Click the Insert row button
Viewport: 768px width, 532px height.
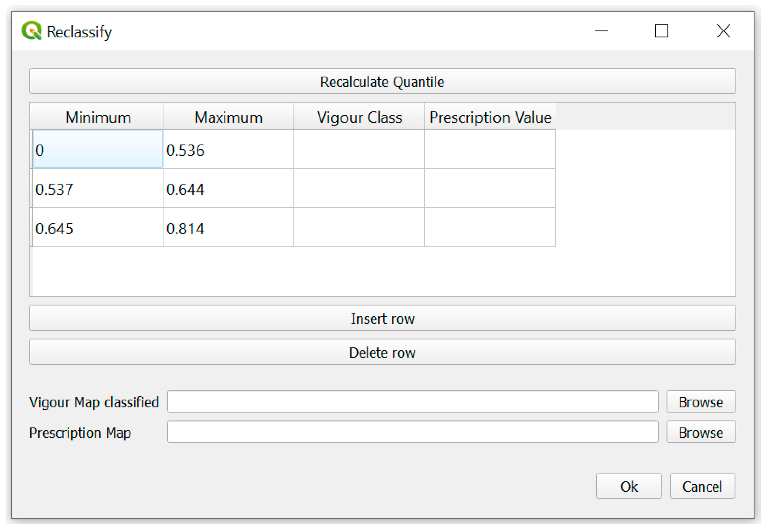pos(382,318)
